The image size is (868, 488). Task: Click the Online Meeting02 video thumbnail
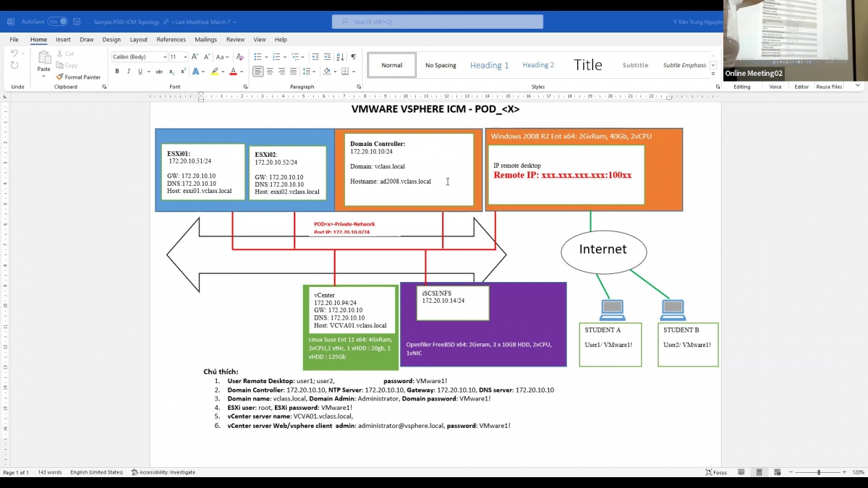[796, 40]
